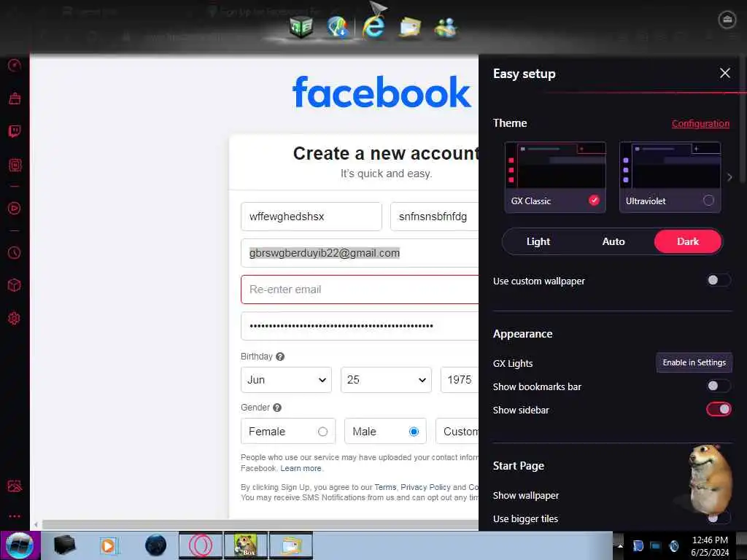
Task: Select the Female gender radio button
Action: pyautogui.click(x=322, y=432)
